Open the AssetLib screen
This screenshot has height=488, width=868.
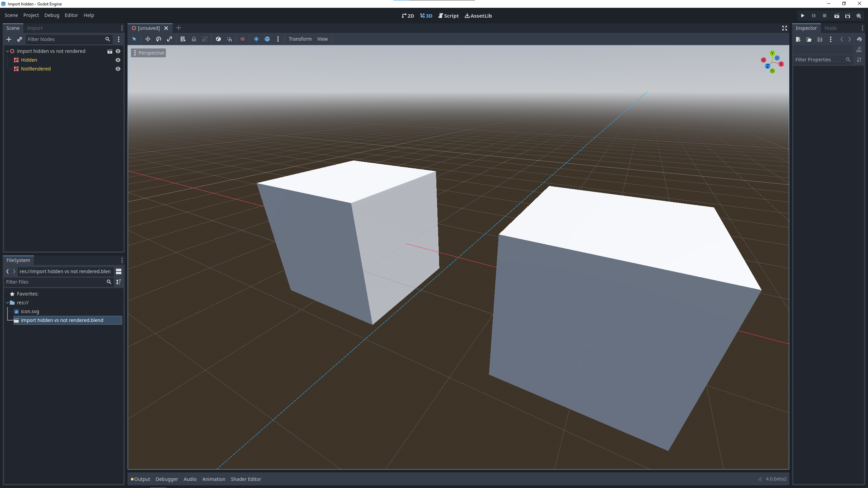[478, 16]
